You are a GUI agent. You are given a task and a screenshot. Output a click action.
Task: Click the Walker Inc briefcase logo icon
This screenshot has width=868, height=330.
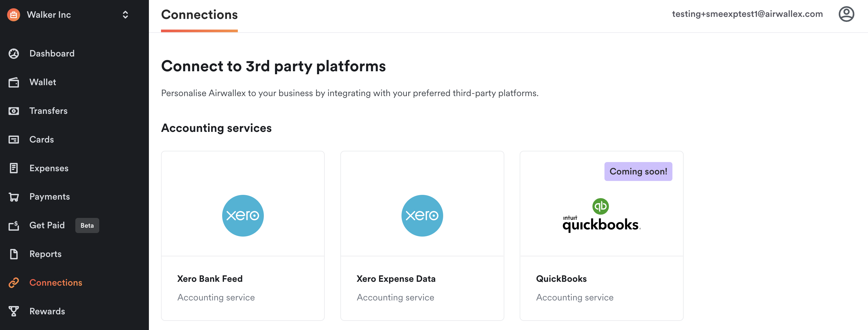point(14,14)
